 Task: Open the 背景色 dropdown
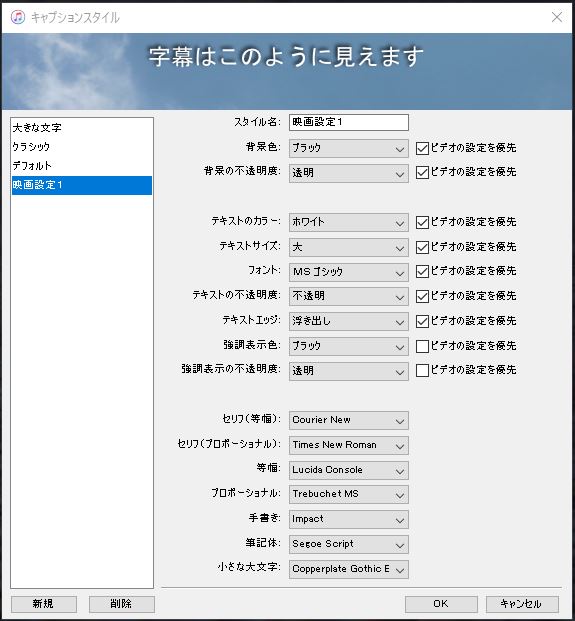tap(348, 149)
